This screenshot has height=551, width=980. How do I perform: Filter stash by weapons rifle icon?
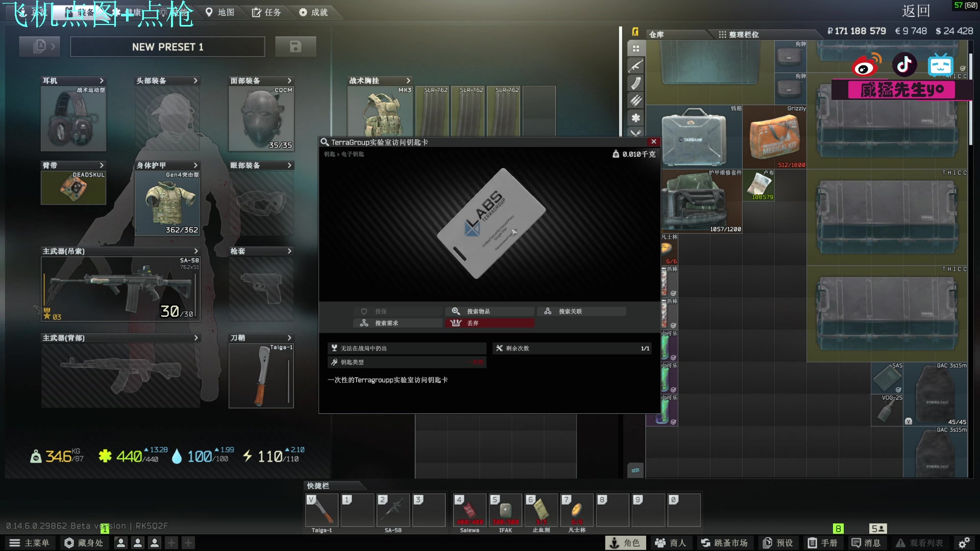pyautogui.click(x=636, y=66)
